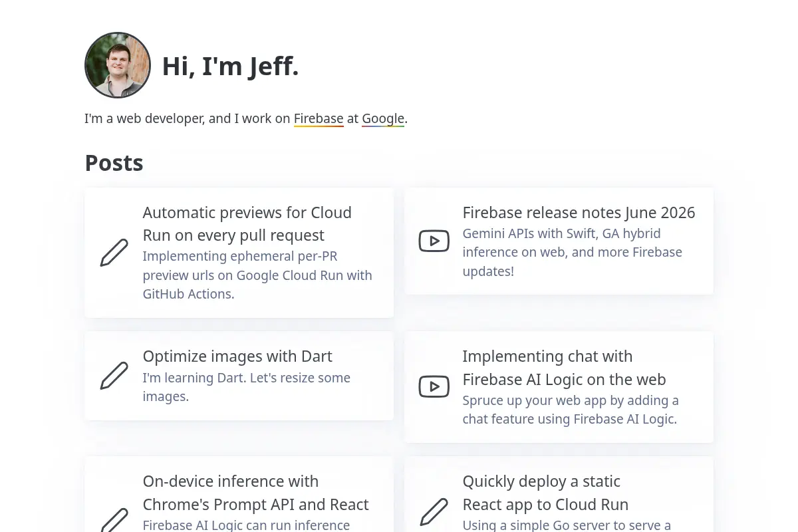Follow the Google link in the intro

383,119
